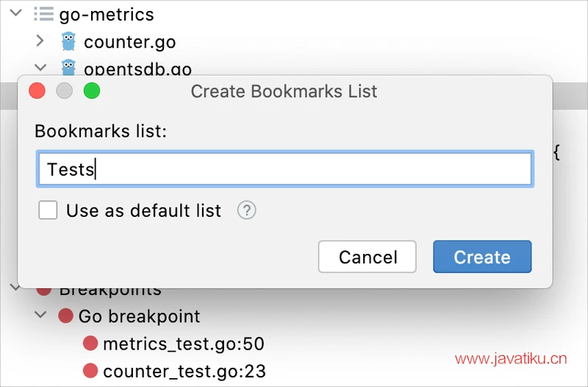Viewport: 588px width, 387px height.
Task: Enable Use as default list checkbox
Action: pos(49,211)
